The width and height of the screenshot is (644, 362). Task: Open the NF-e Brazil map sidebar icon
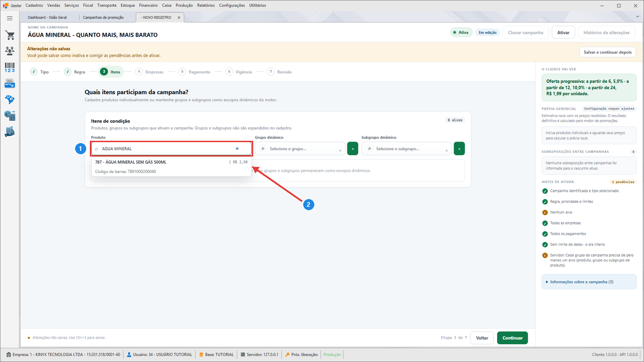point(10,99)
